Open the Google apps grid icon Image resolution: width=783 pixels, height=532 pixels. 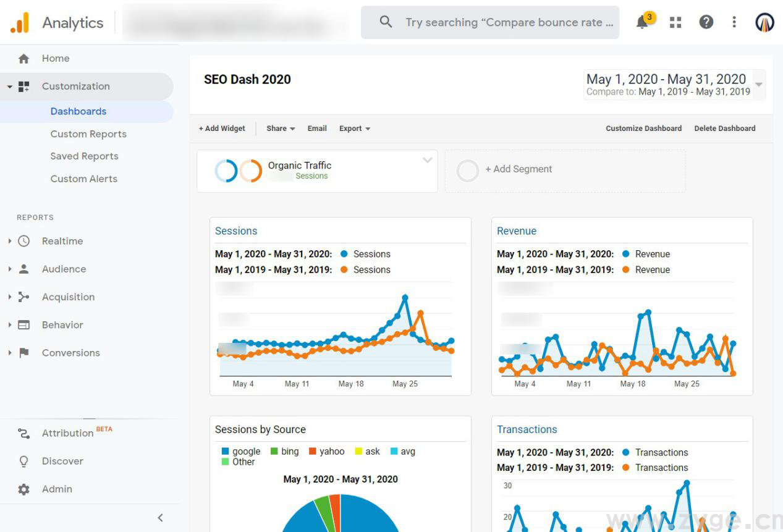coord(675,22)
